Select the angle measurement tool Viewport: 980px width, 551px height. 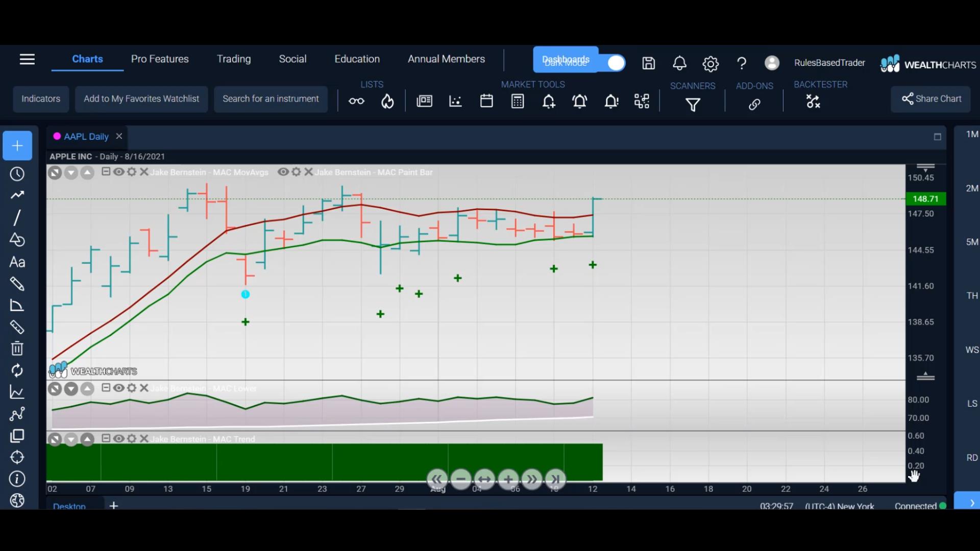17,306
